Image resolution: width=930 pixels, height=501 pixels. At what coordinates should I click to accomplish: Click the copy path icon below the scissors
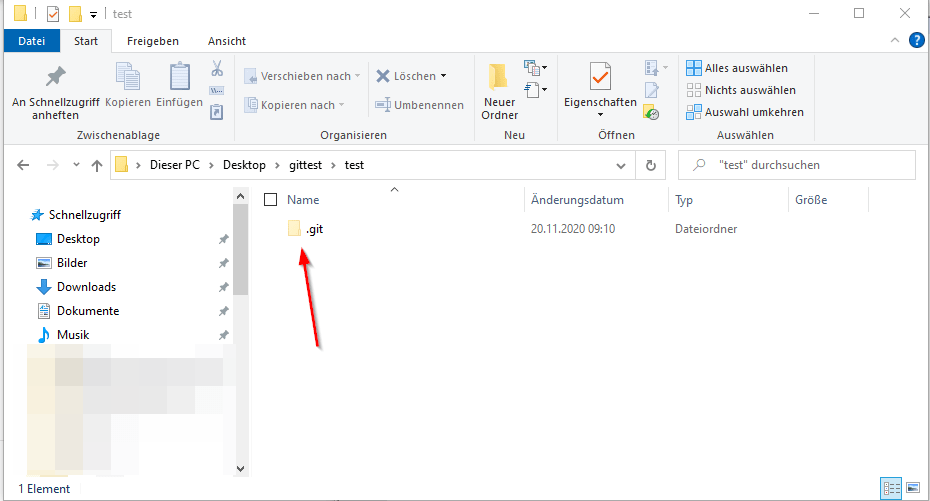click(x=216, y=91)
